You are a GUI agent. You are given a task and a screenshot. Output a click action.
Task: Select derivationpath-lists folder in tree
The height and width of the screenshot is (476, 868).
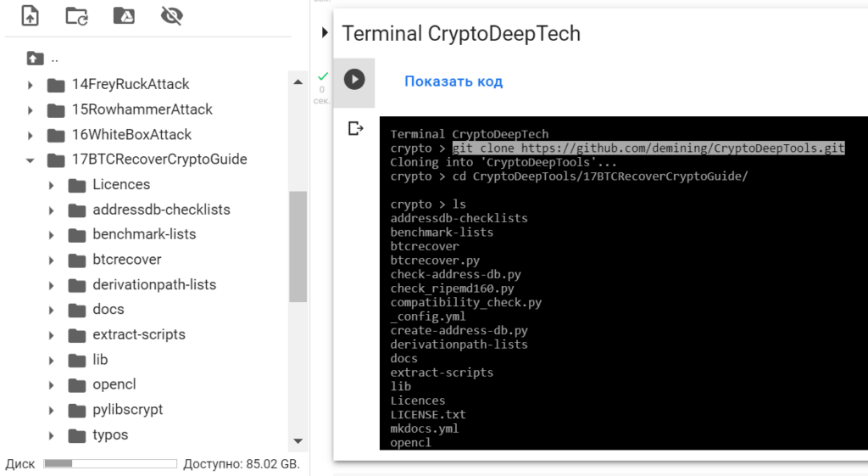(x=154, y=285)
